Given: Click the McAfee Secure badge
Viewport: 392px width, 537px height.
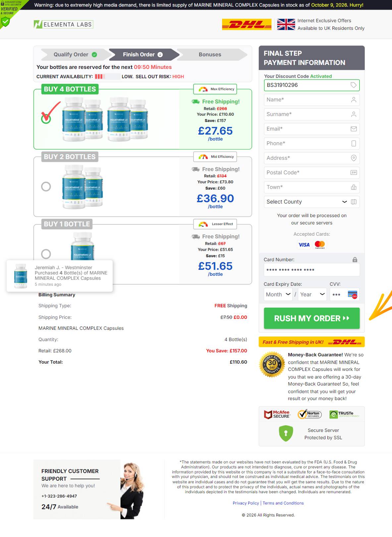Looking at the screenshot, I should (x=277, y=414).
